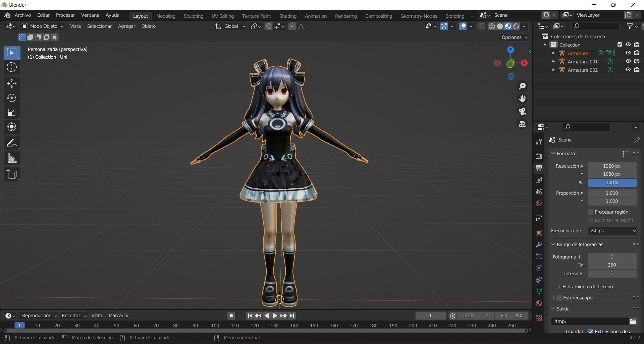Image resolution: width=644 pixels, height=344 pixels.
Task: Browse output folder icon
Action: coord(633,322)
